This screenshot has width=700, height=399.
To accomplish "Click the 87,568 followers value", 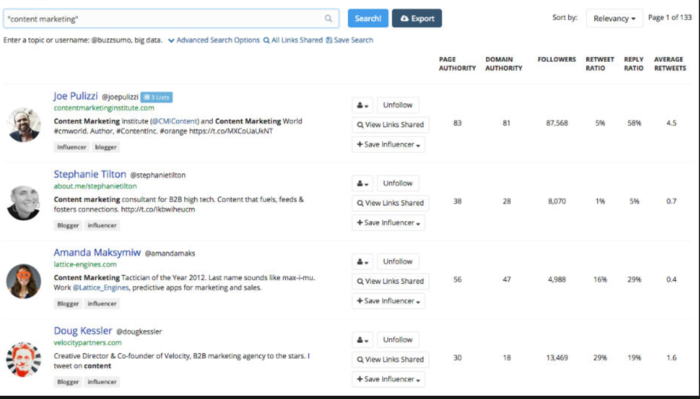I will 557,123.
